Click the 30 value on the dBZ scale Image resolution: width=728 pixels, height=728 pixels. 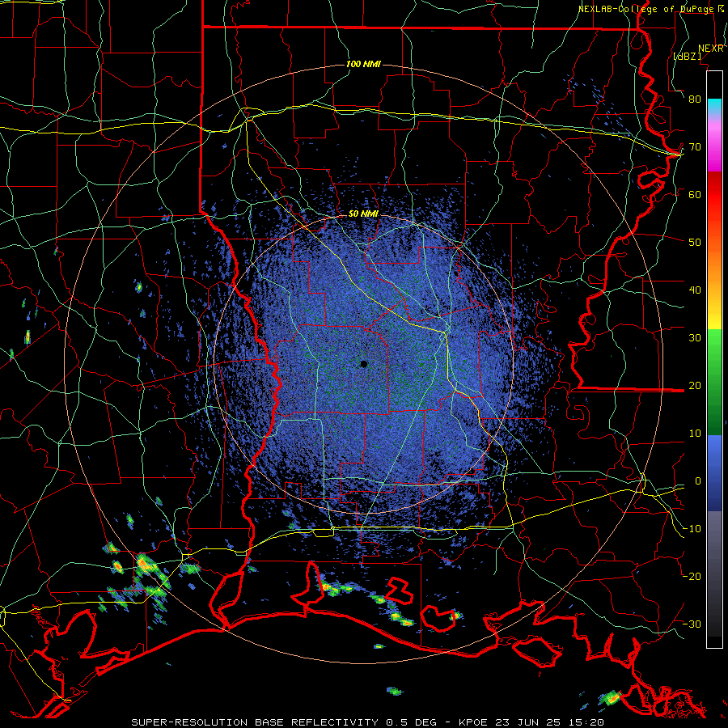point(695,338)
